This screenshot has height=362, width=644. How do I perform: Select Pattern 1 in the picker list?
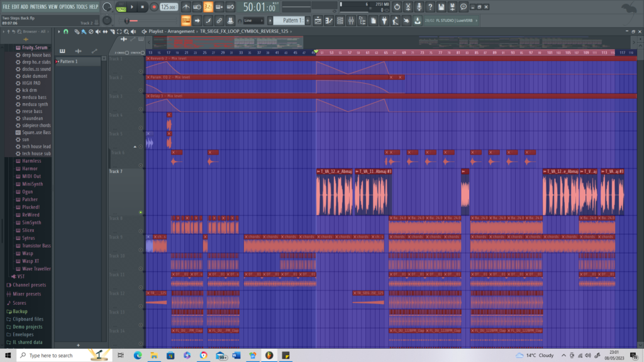(x=78, y=62)
